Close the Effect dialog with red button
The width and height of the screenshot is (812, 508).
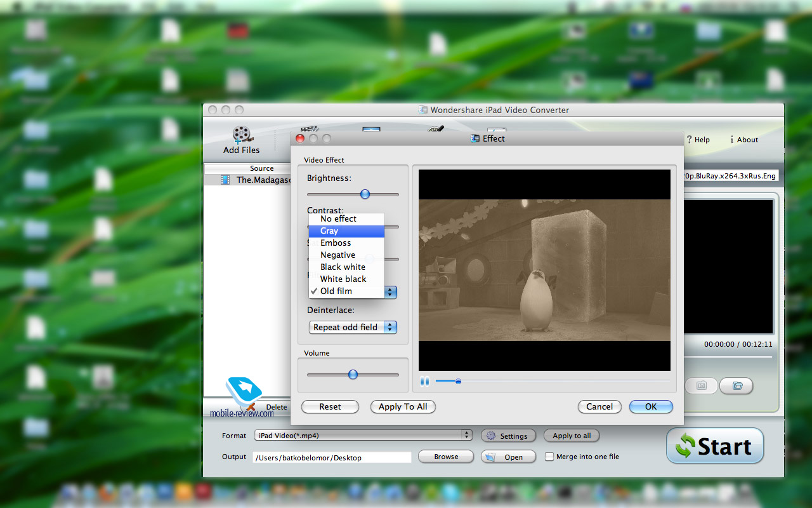(300, 138)
